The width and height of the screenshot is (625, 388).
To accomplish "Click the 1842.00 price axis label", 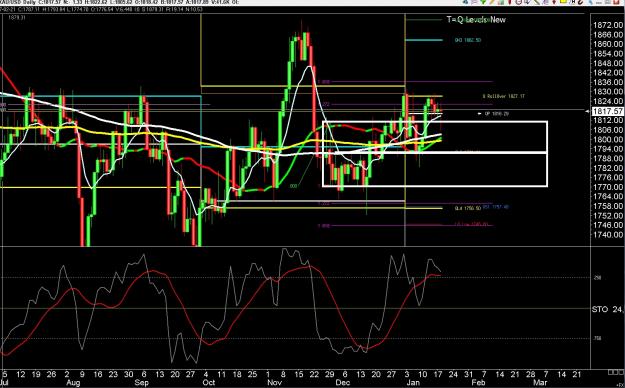I will tap(608, 73).
